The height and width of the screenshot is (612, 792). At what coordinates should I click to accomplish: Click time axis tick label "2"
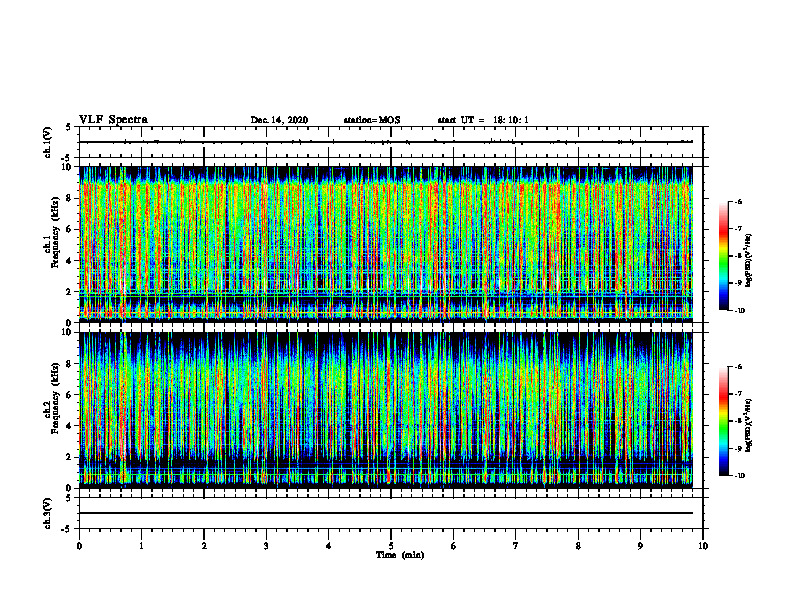coord(204,546)
